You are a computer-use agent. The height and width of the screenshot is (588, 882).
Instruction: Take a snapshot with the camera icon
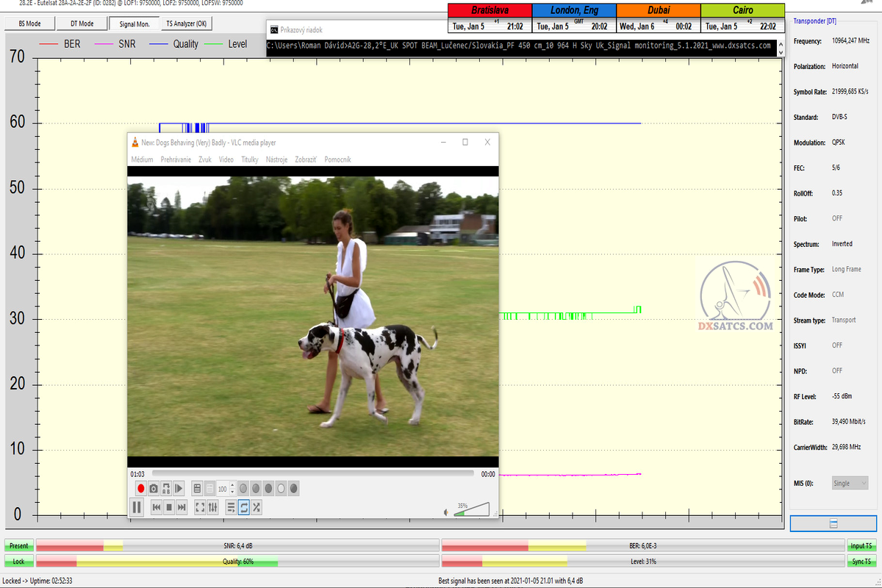[x=154, y=488]
